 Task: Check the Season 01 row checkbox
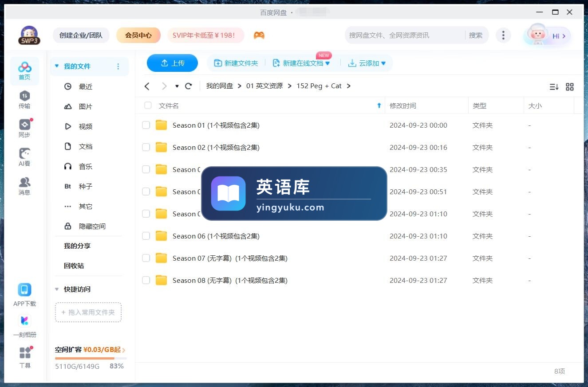pyautogui.click(x=146, y=125)
